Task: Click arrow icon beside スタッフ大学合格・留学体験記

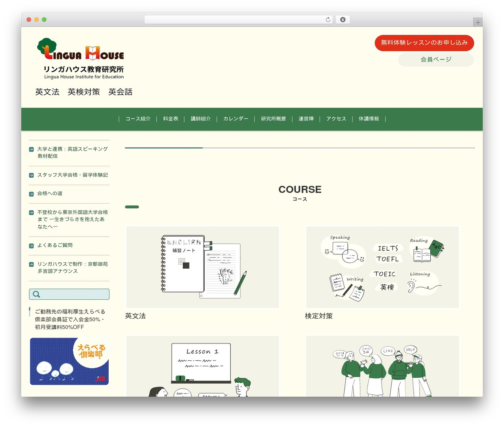Action: coord(31,175)
